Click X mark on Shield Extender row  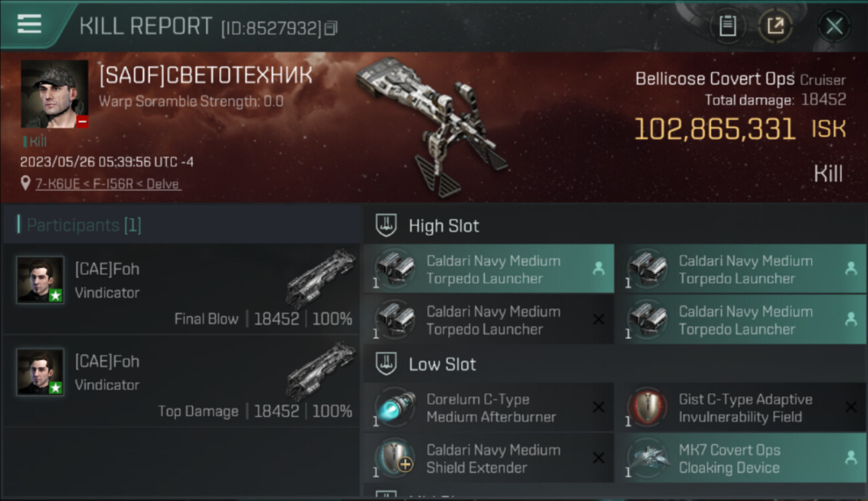point(598,458)
